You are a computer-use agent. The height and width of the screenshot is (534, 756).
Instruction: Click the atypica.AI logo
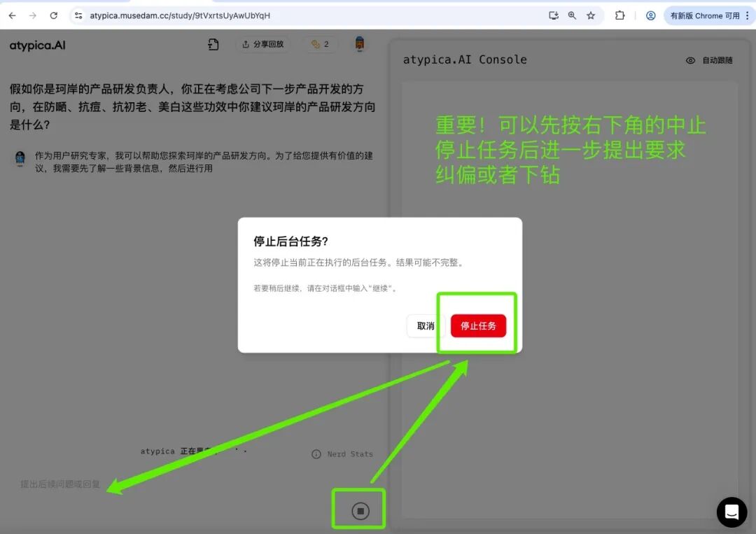click(36, 45)
